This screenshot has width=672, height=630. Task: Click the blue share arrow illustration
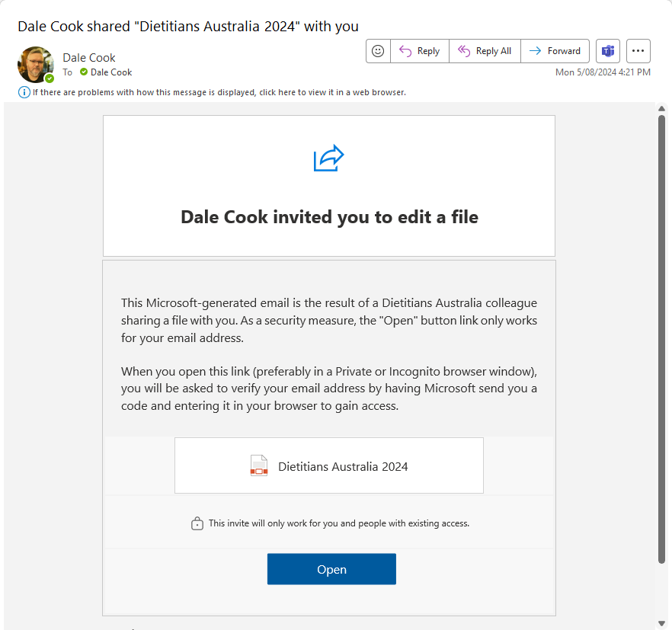[328, 158]
